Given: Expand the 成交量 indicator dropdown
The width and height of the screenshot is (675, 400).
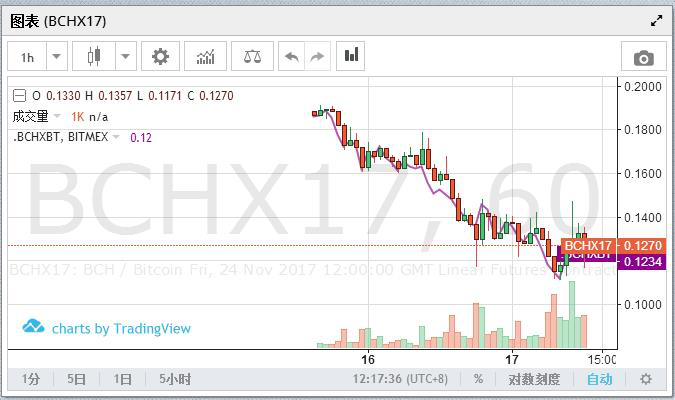Looking at the screenshot, I should point(57,116).
